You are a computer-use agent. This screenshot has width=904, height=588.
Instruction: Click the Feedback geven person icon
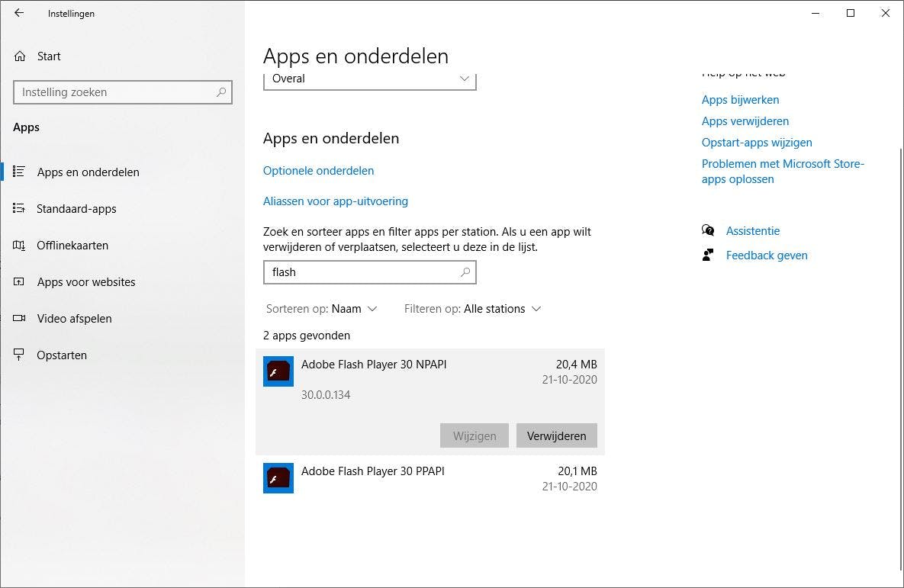tap(708, 255)
